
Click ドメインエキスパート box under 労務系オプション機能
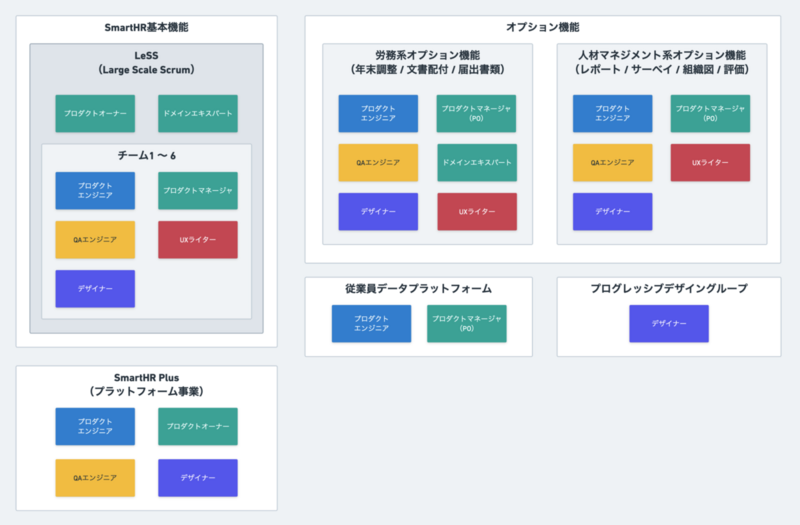pyautogui.click(x=477, y=162)
